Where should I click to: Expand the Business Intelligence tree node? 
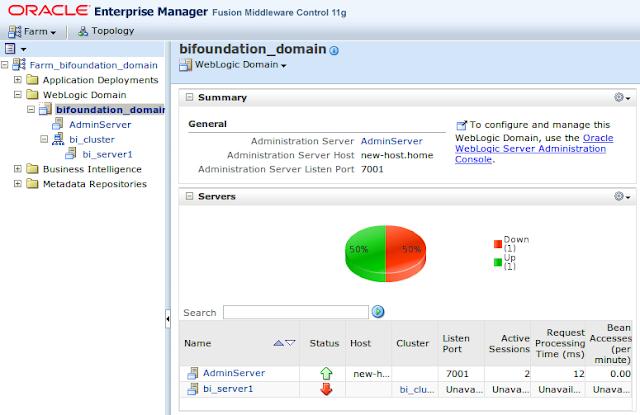click(x=18, y=169)
